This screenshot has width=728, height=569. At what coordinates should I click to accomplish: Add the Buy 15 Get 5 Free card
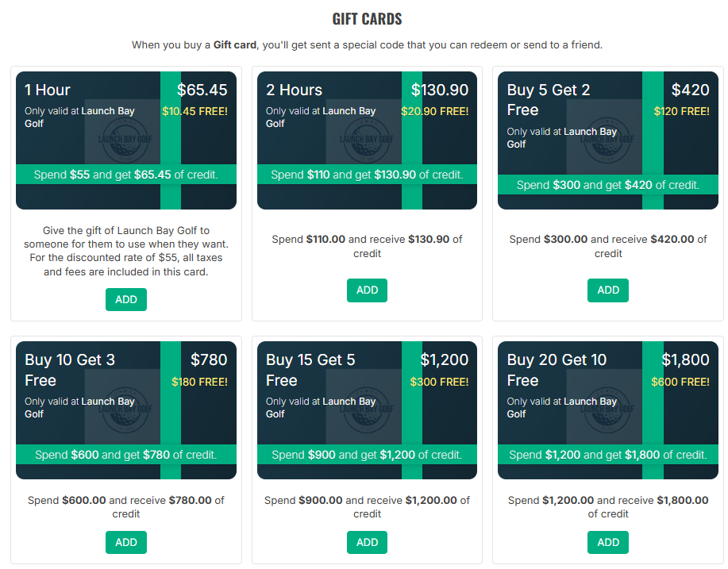[x=367, y=542]
